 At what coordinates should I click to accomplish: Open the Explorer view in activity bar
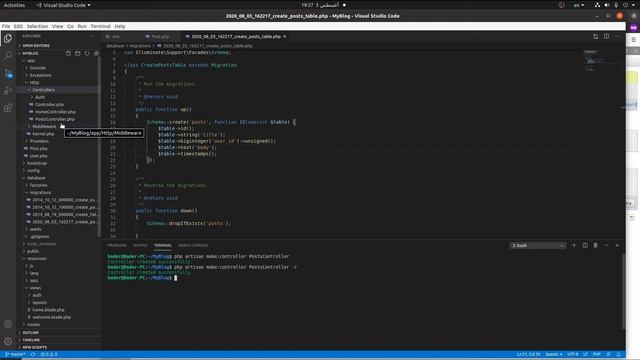click(x=8, y=39)
